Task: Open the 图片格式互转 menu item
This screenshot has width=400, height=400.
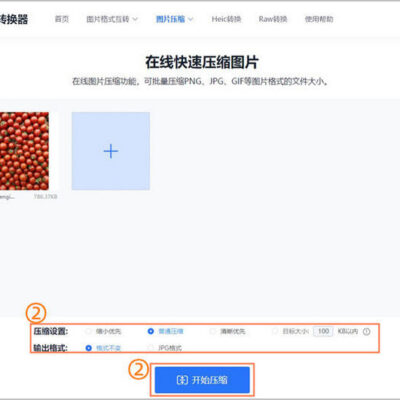Action: click(x=108, y=19)
